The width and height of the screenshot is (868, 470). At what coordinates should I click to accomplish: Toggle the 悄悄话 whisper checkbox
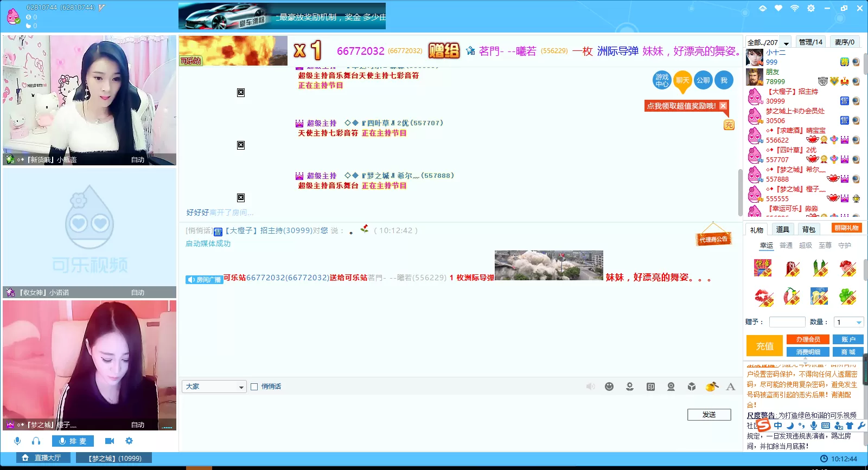point(254,387)
